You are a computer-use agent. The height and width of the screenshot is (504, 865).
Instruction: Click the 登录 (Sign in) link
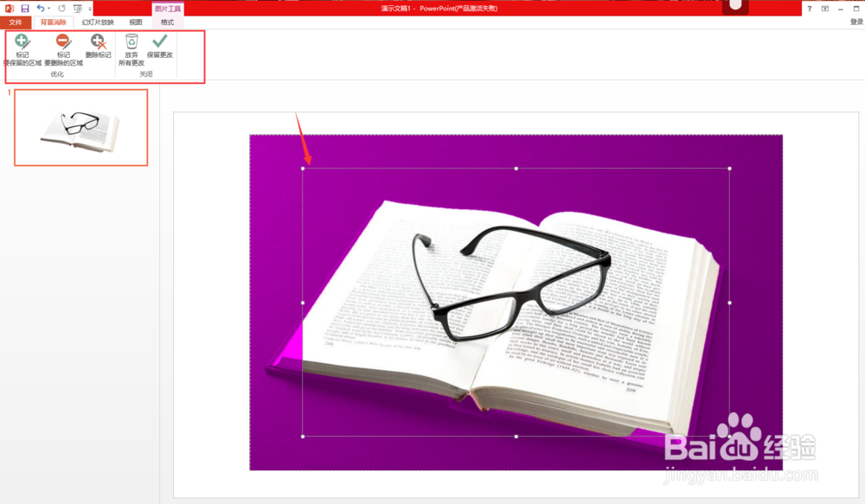click(856, 22)
